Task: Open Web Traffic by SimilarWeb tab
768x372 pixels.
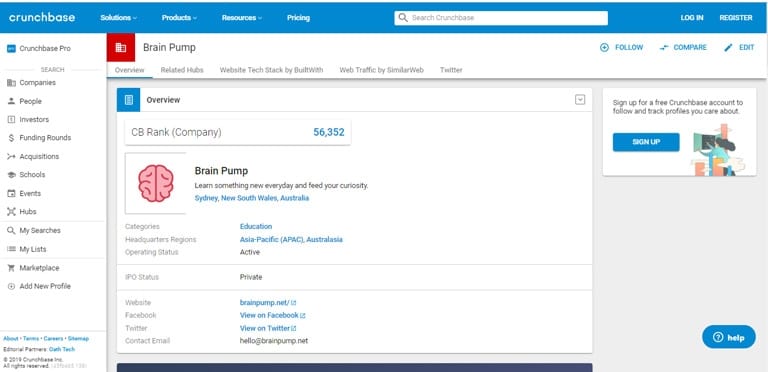Action: point(382,70)
